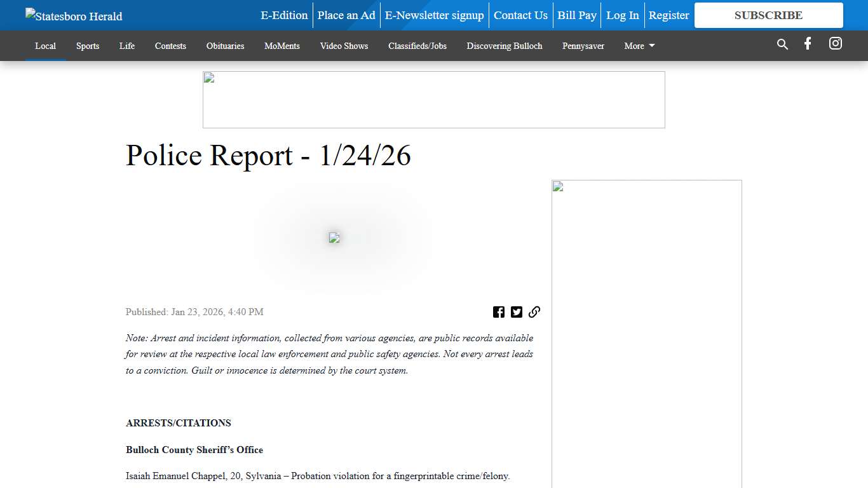Image resolution: width=868 pixels, height=488 pixels.
Task: Open the More dropdown chevron
Action: pos(653,46)
